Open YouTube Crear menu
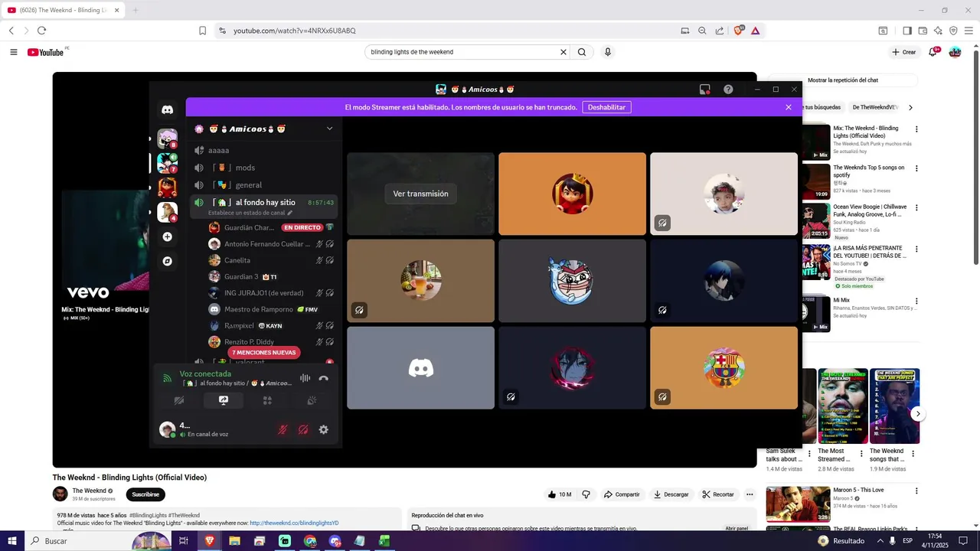Viewport: 980px width, 551px height. coord(904,52)
